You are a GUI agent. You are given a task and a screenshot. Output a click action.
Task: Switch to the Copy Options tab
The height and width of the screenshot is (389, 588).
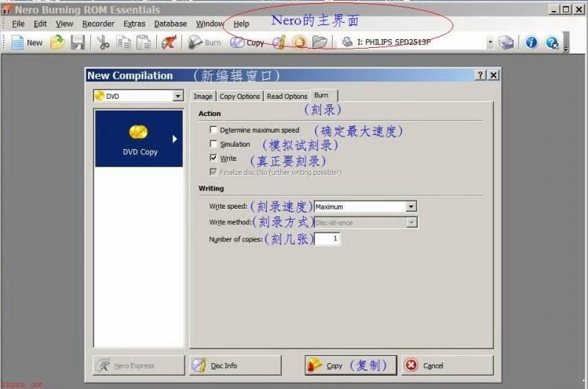coord(239,96)
